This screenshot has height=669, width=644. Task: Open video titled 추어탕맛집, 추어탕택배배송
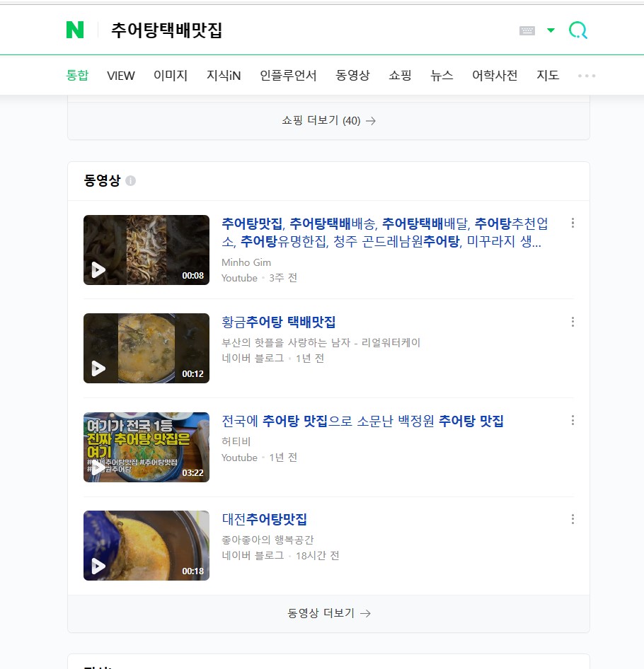pos(384,233)
